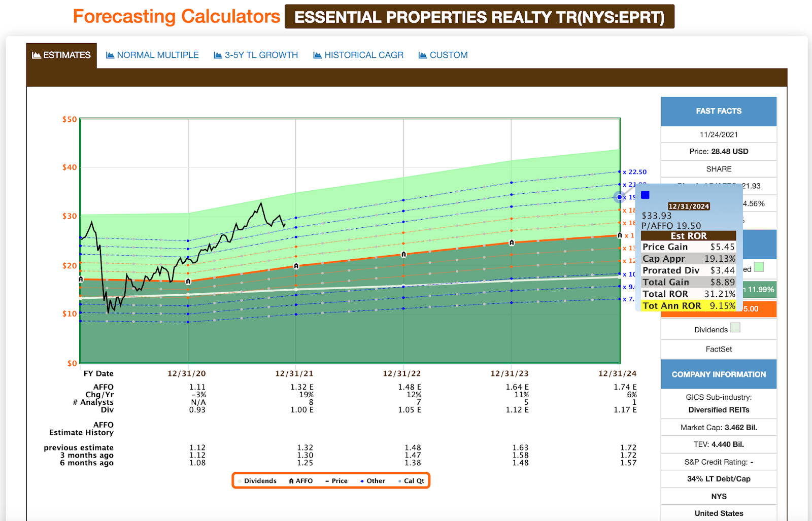812x521 pixels.
Task: Click the COMPANY INFORMATION panel header
Action: coord(719,374)
